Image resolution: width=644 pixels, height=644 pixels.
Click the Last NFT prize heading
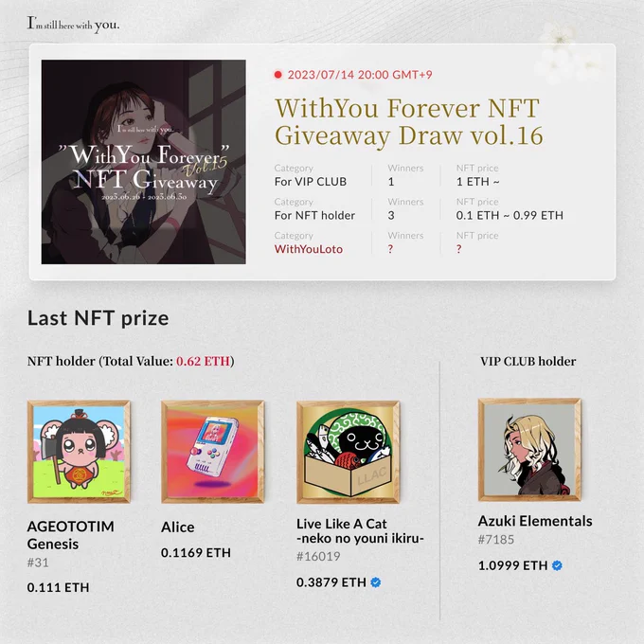point(98,318)
